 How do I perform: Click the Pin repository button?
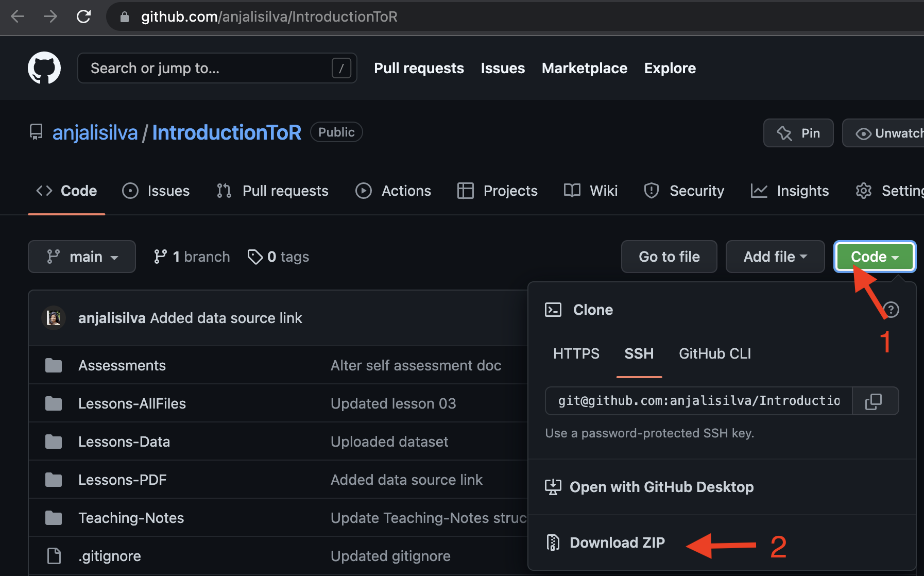(x=798, y=133)
